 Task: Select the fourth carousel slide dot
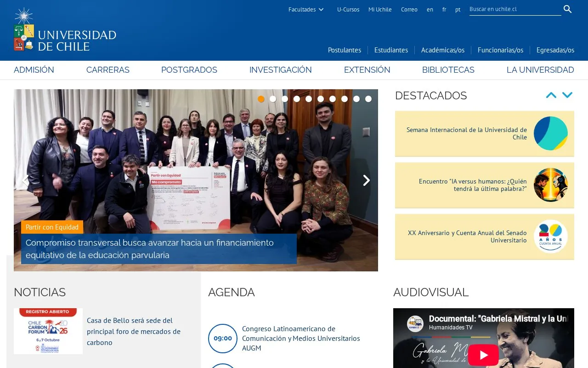click(297, 99)
